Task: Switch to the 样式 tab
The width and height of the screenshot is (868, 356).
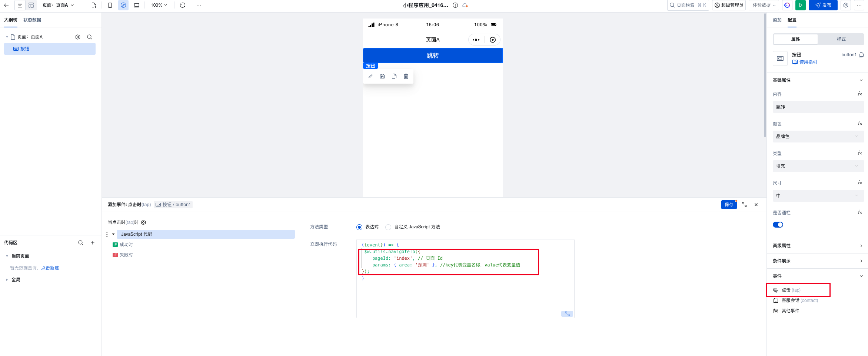Action: [841, 39]
